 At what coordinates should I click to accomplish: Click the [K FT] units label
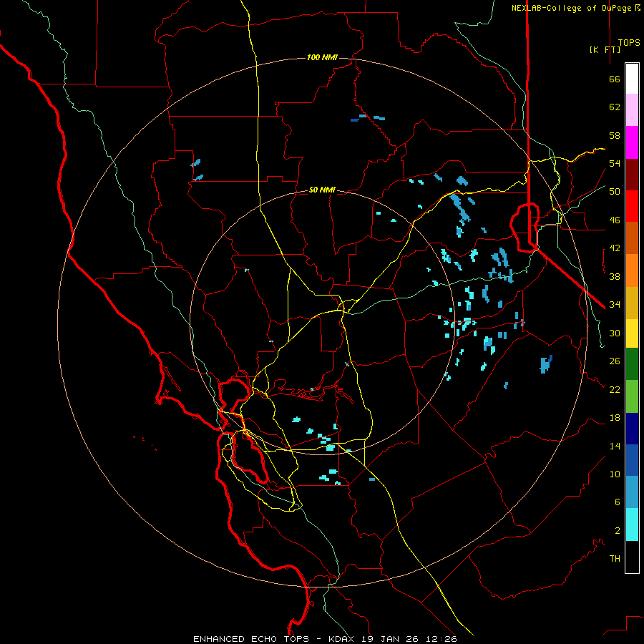tap(605, 49)
